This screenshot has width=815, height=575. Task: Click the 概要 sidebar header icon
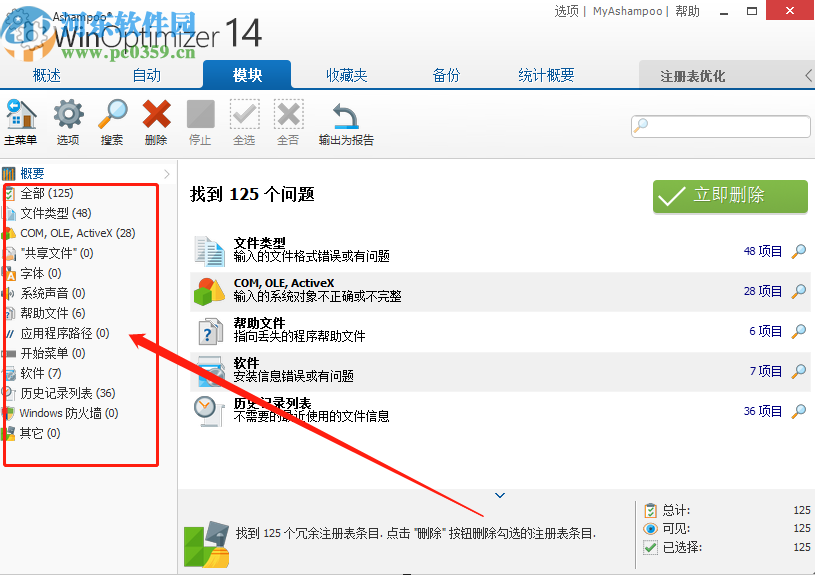[8, 173]
